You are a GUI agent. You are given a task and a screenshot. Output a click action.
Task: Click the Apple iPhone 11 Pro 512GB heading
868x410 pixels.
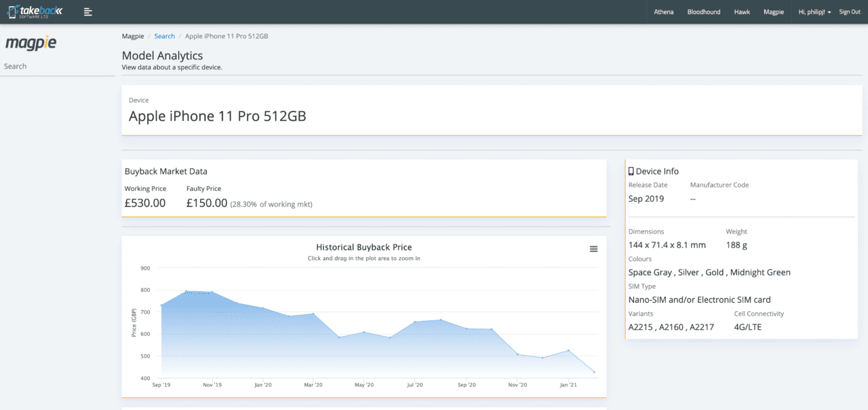click(x=217, y=116)
